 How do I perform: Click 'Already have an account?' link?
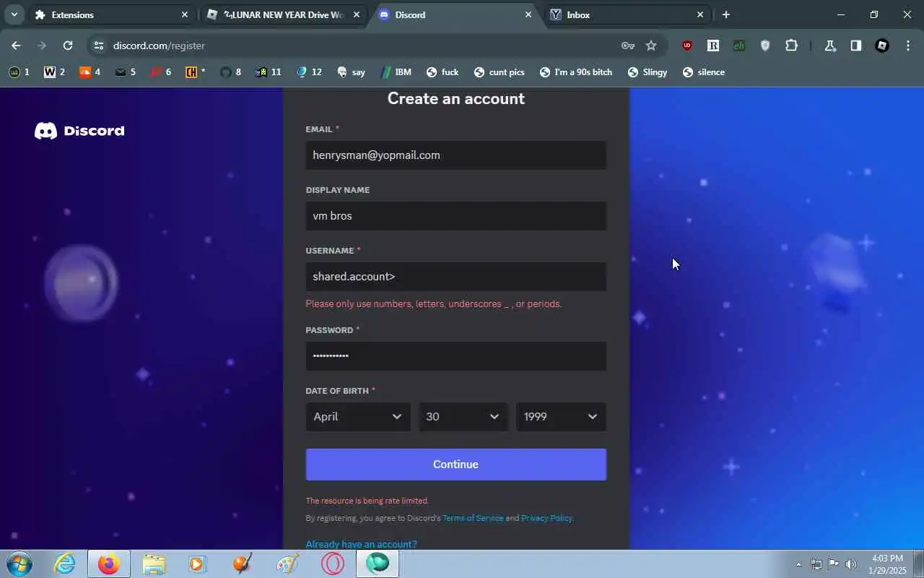click(361, 544)
